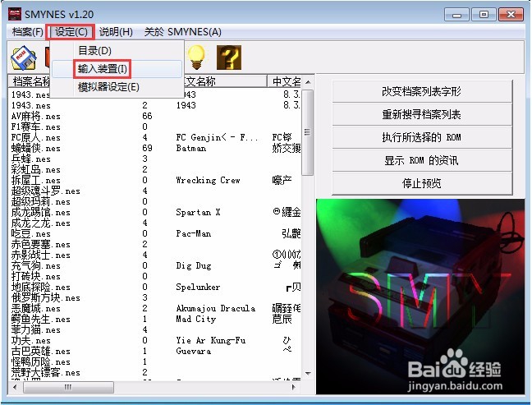The height and width of the screenshot is (405, 532).
Task: Click the horizontal scrollbar thumb
Action: [68, 387]
